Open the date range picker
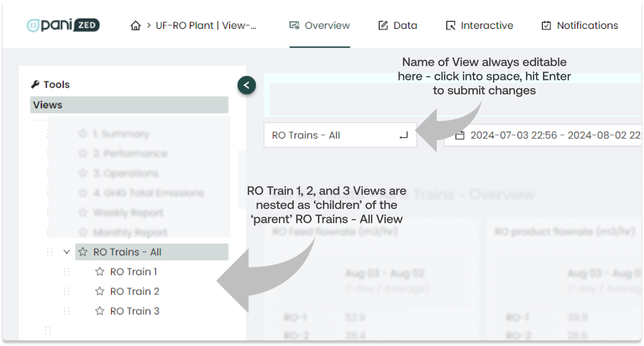This screenshot has width=644, height=346. click(552, 135)
